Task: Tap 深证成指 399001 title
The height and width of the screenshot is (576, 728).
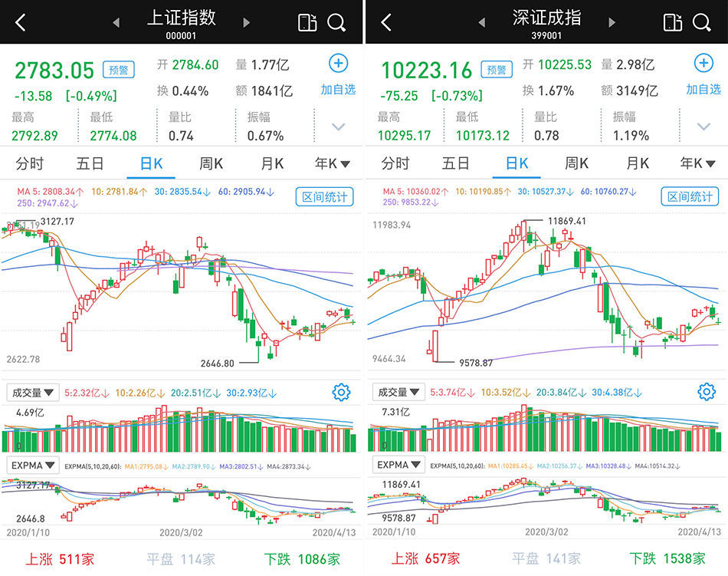Action: click(547, 23)
